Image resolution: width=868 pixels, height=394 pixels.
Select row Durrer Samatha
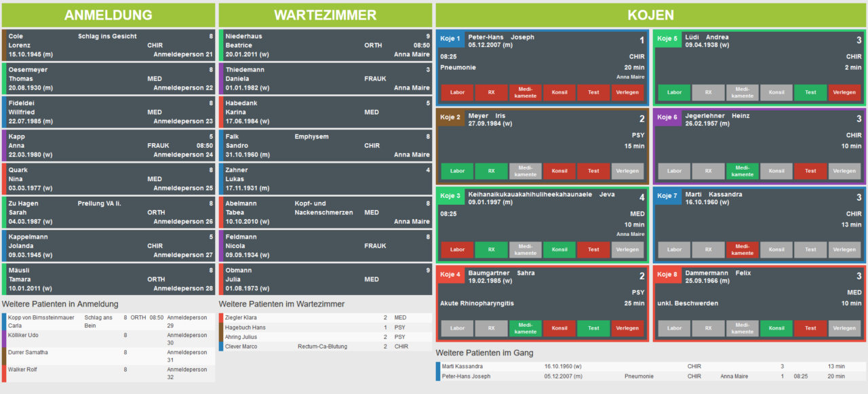tap(108, 356)
